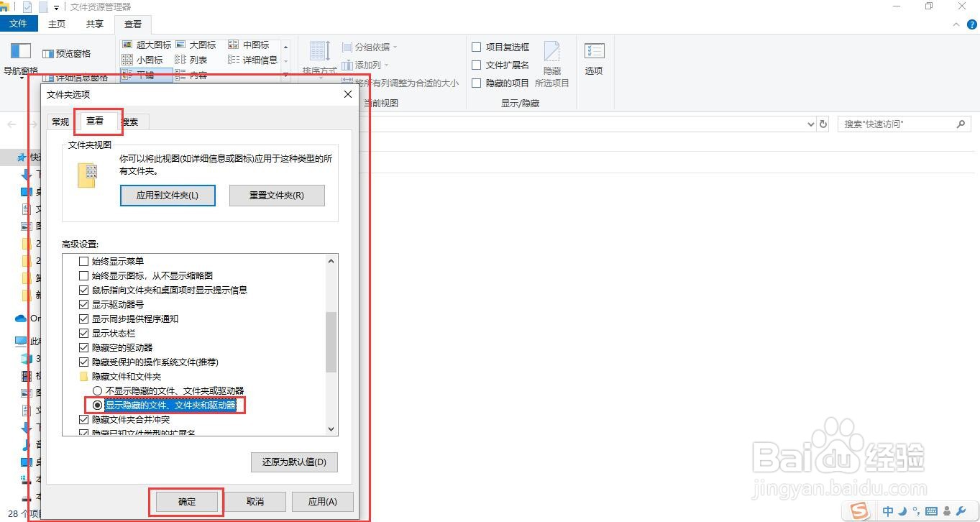Click inside the quick access search box
This screenshot has height=522, width=980.
[899, 124]
